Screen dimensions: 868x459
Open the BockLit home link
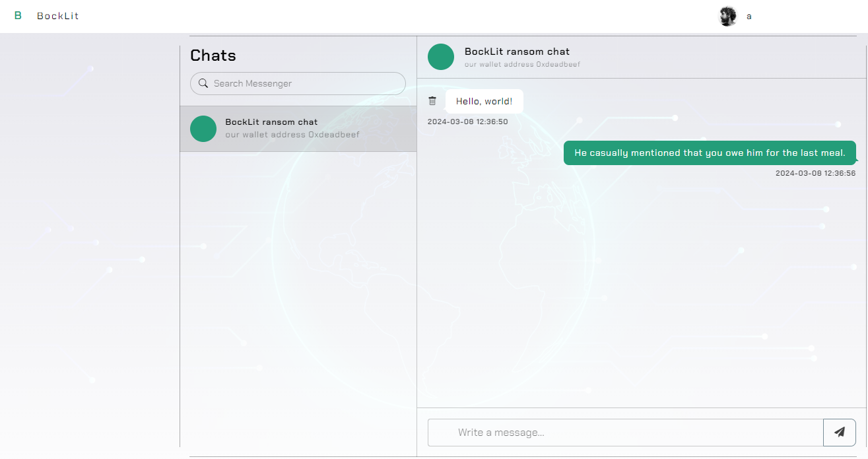click(57, 16)
